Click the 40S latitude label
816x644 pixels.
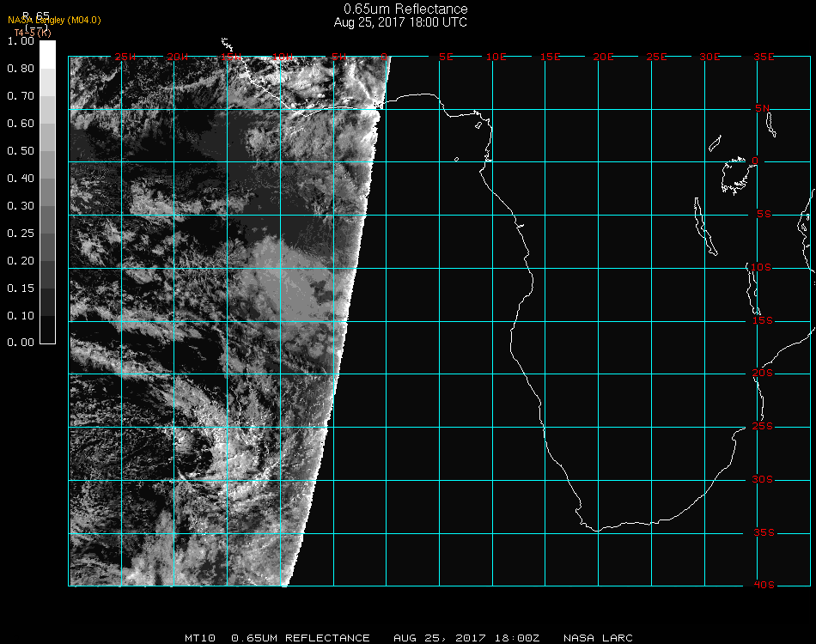763,586
